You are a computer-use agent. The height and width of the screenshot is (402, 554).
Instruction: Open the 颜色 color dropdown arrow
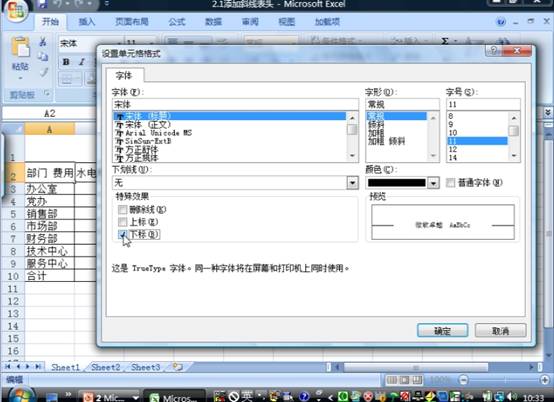click(433, 183)
